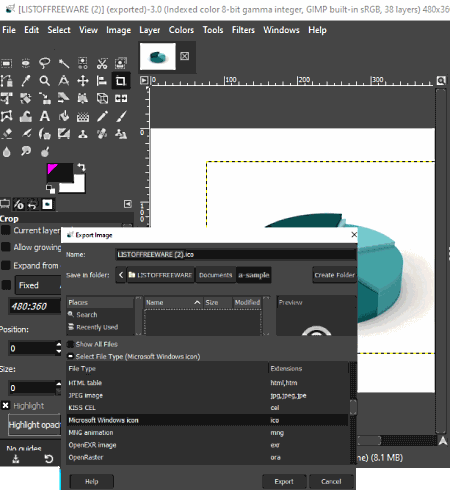Select the 3D Transform cube tool

(x=102, y=98)
